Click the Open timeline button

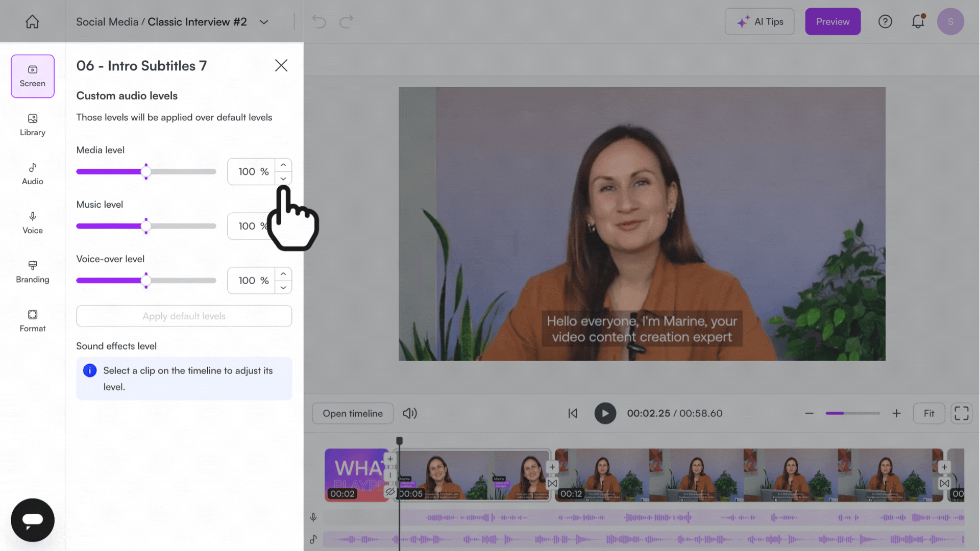[x=353, y=413]
